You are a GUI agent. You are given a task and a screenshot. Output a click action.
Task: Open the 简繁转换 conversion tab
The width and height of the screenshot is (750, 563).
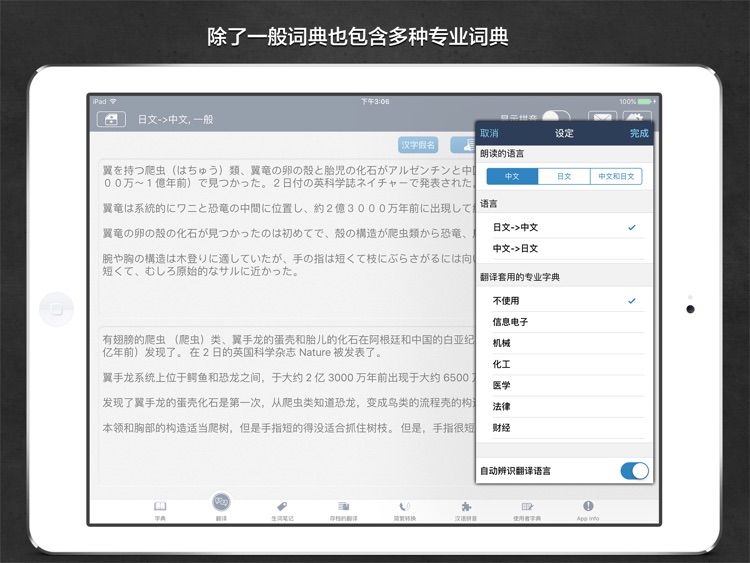coord(405,510)
